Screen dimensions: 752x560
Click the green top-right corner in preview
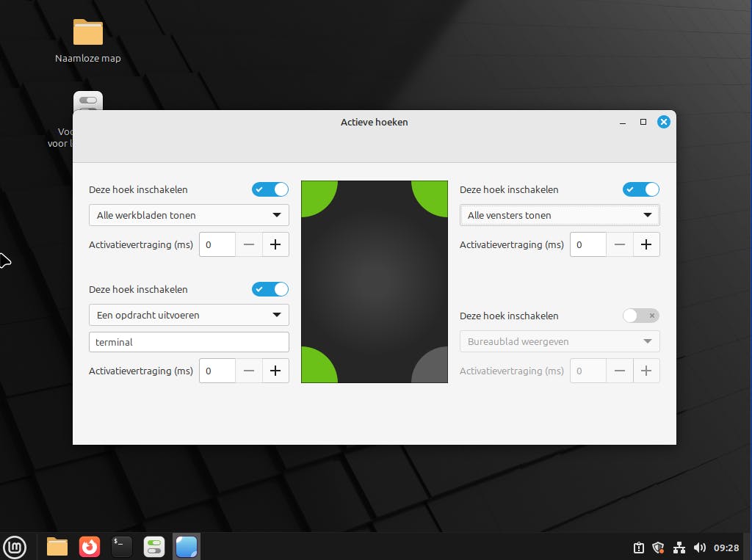point(433,195)
